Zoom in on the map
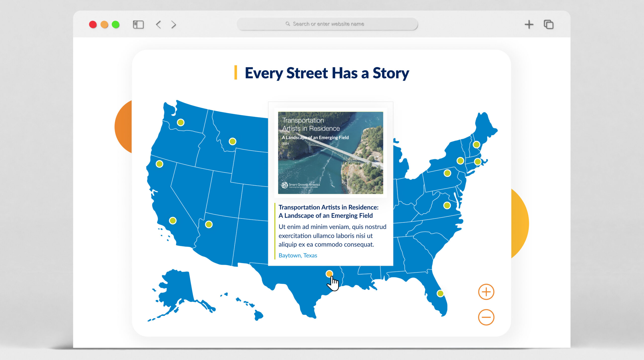644x360 pixels. pyautogui.click(x=486, y=292)
